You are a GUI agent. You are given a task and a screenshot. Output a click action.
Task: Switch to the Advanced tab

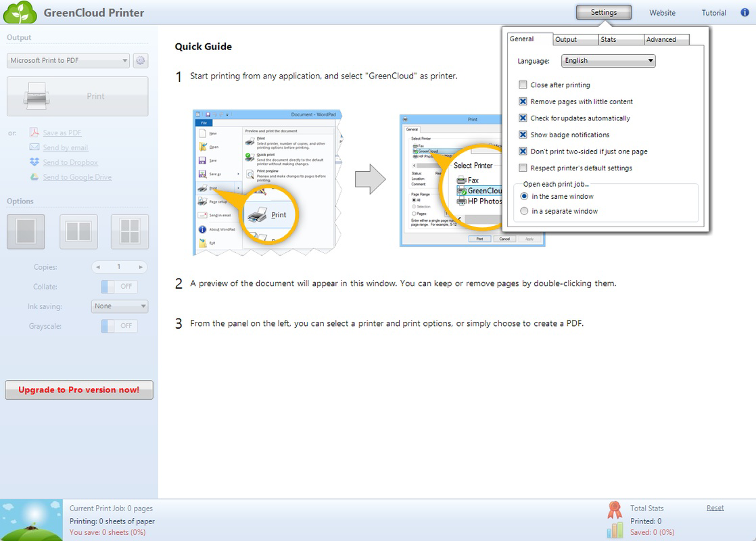(x=667, y=39)
